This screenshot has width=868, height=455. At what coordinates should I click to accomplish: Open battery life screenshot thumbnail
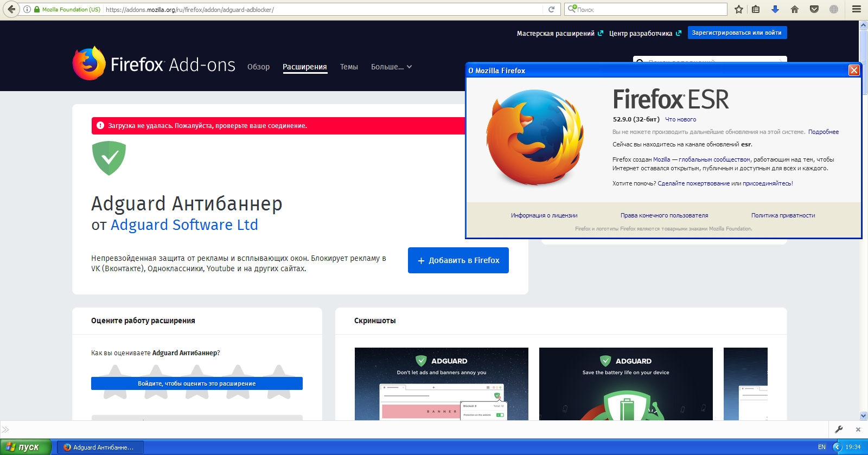[626, 384]
